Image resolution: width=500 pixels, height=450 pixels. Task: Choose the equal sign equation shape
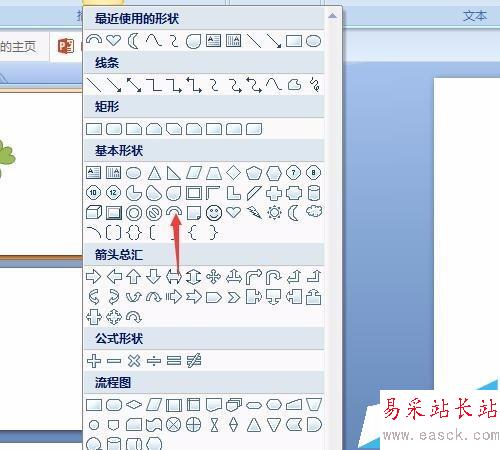[174, 361]
